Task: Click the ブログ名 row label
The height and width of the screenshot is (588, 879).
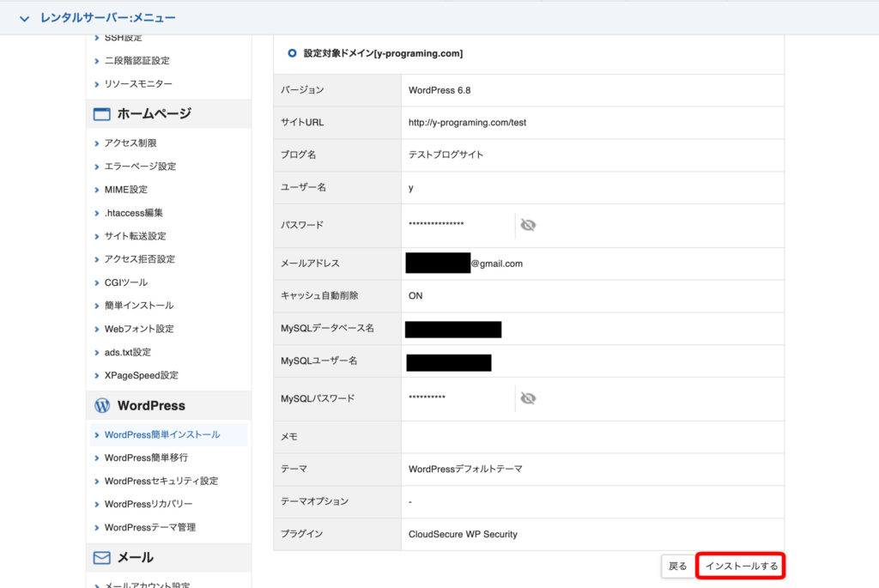Action: [x=298, y=155]
